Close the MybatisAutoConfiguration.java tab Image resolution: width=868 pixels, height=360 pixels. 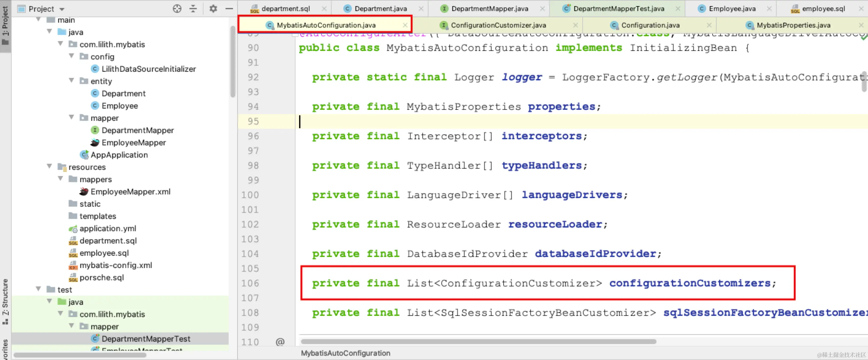tap(405, 25)
